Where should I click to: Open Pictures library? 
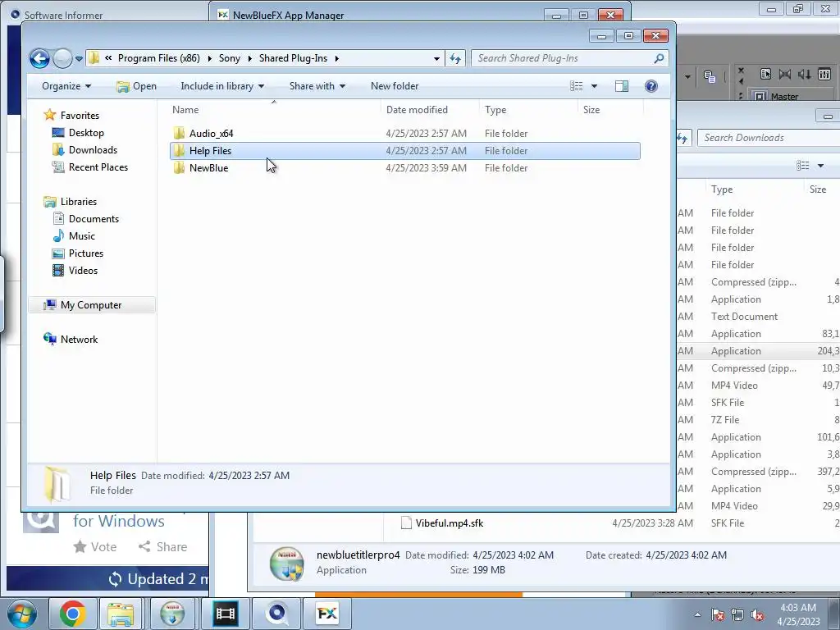(85, 253)
